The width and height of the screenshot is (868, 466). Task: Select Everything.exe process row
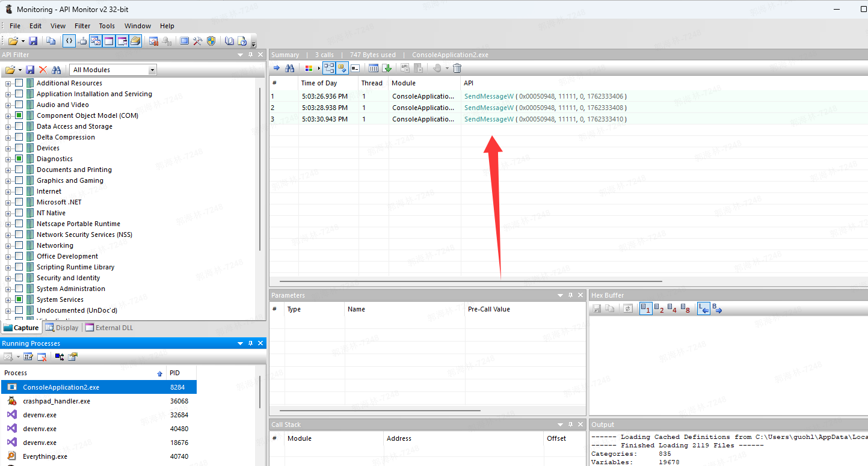[x=99, y=456]
